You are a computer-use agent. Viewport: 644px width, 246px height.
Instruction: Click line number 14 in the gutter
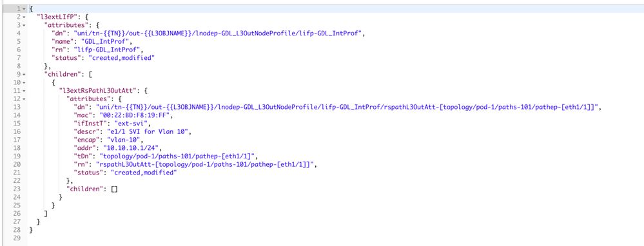click(17, 115)
